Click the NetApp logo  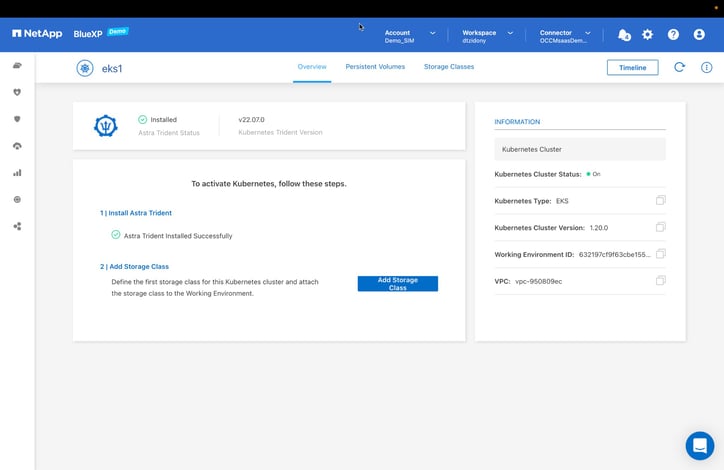pyautogui.click(x=37, y=34)
